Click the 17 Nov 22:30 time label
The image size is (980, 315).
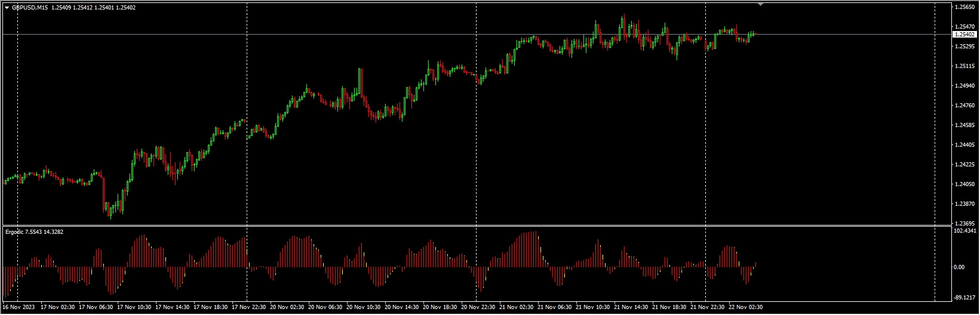click(248, 307)
